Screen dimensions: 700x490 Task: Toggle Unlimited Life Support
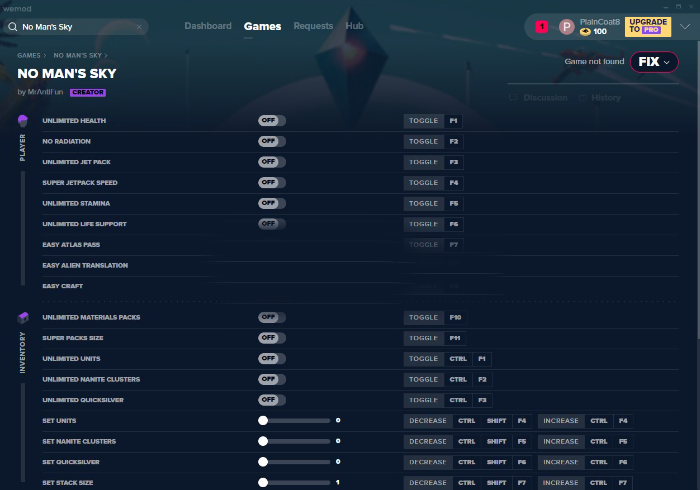pyautogui.click(x=272, y=224)
